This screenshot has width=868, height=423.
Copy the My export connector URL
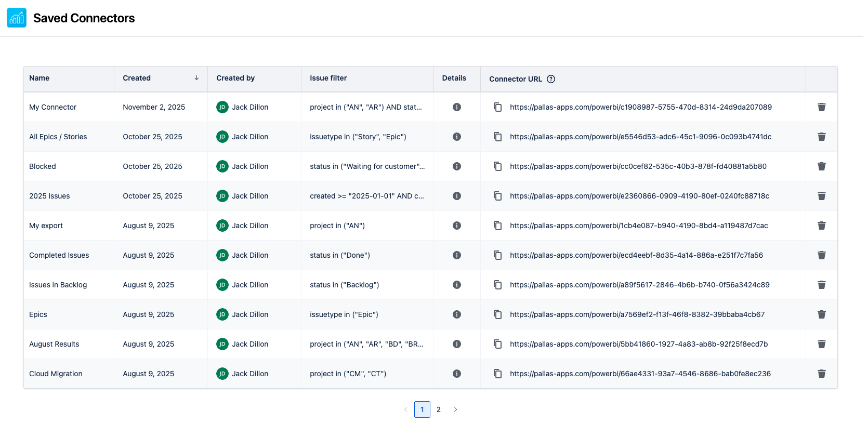point(497,226)
